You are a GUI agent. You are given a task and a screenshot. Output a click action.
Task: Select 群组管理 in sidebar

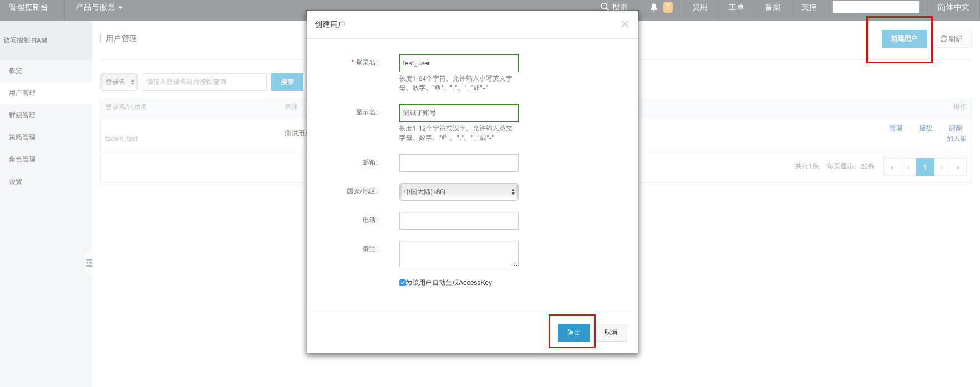[x=46, y=115]
